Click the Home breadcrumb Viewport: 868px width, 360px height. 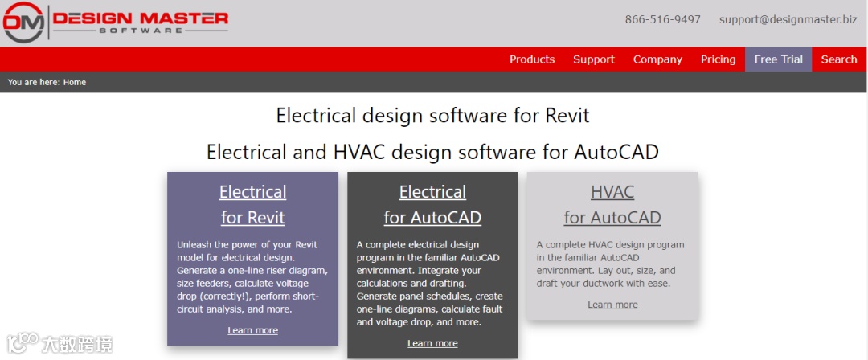pos(75,82)
